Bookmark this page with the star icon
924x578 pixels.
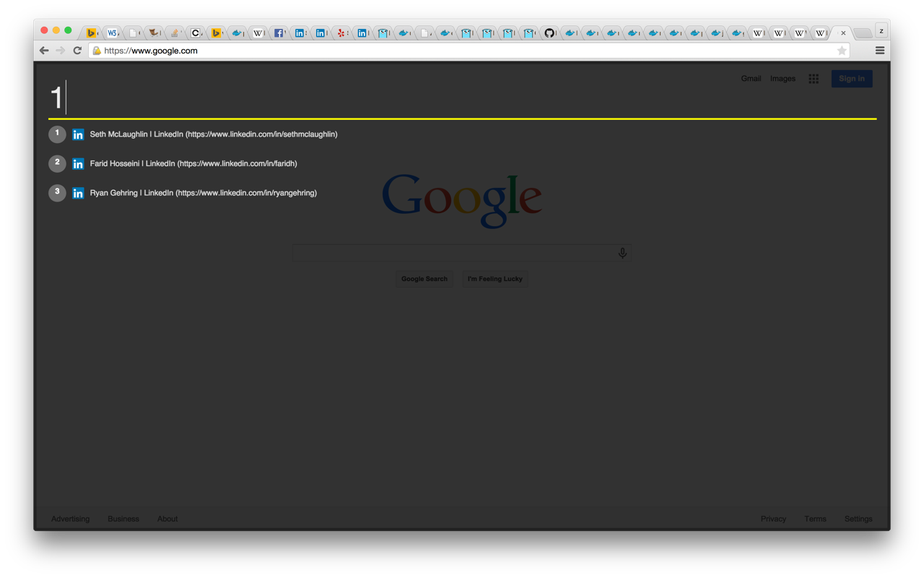coord(842,51)
